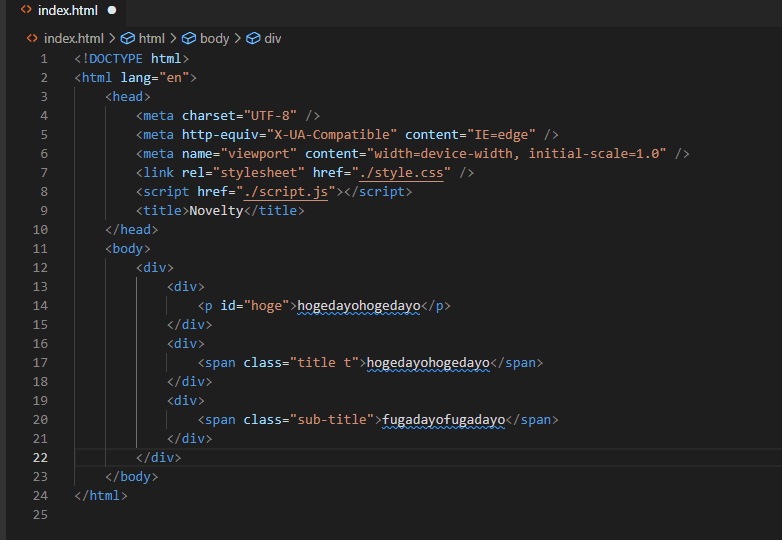This screenshot has width=782, height=540.
Task: Click the fugadayofugadayo span text
Action: 443,420
